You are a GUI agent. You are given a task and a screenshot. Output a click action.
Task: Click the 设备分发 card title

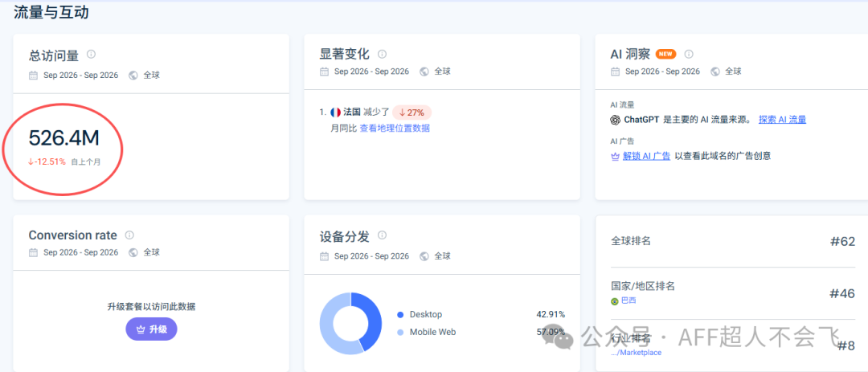click(x=344, y=236)
